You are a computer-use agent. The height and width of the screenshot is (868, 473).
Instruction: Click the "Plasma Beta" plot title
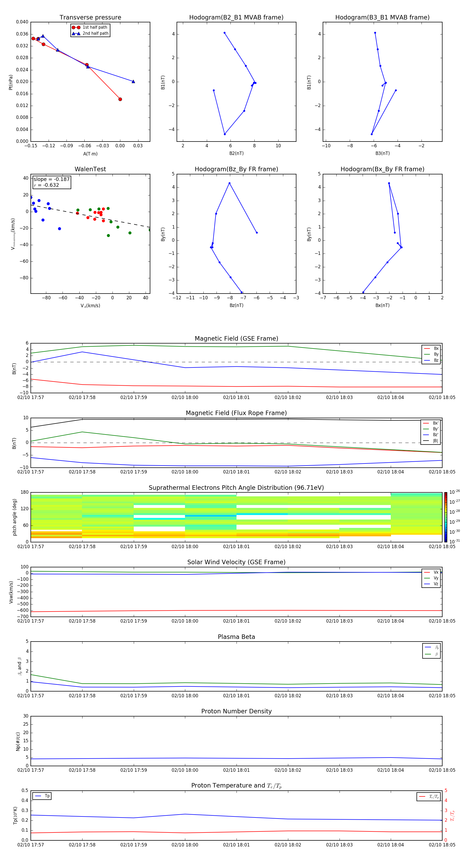click(236, 637)
